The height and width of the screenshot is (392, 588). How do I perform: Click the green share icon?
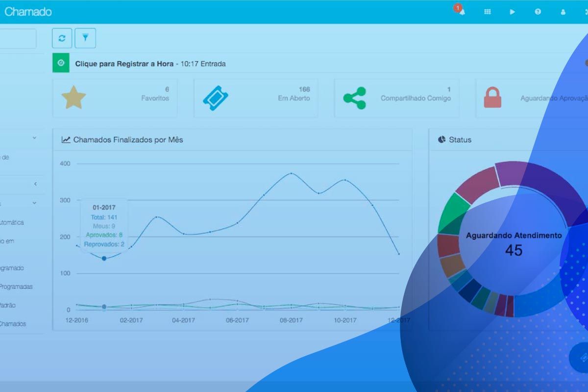(x=354, y=98)
